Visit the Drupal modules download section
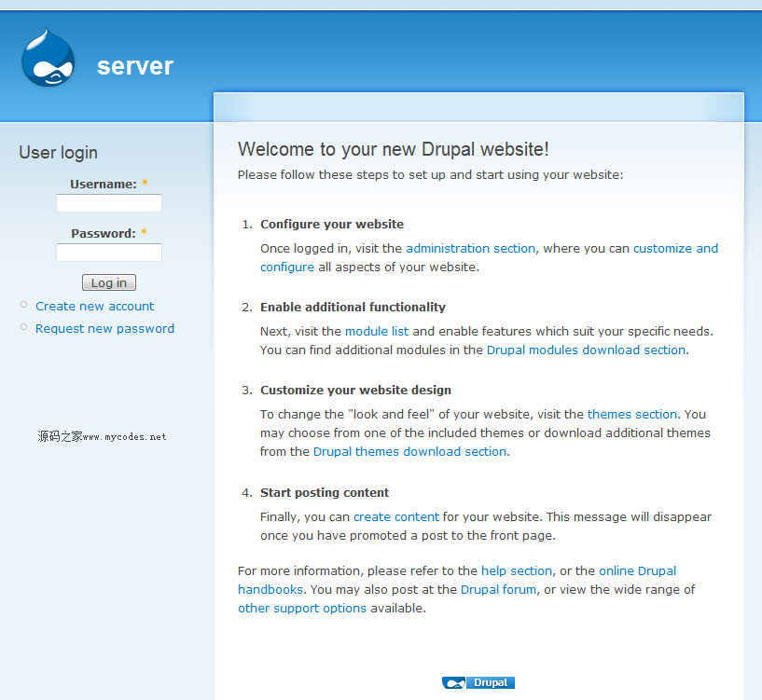Viewport: 762px width, 700px height. [586, 350]
